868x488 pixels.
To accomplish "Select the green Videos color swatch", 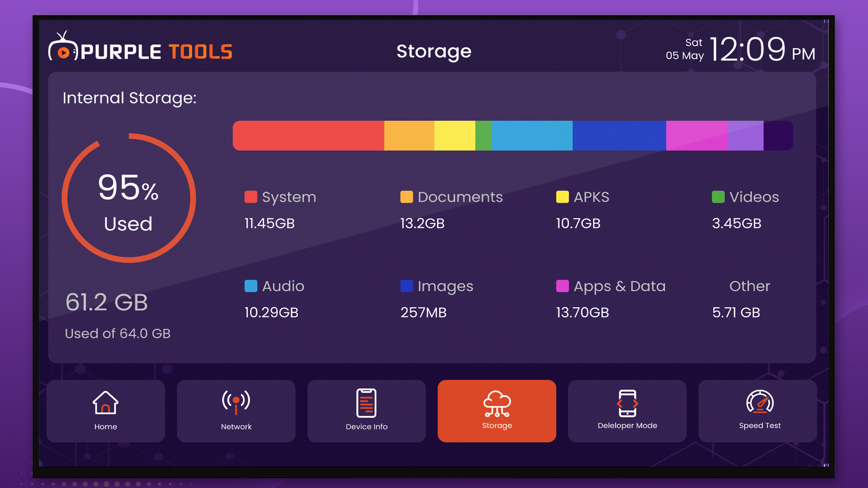I will coord(718,197).
